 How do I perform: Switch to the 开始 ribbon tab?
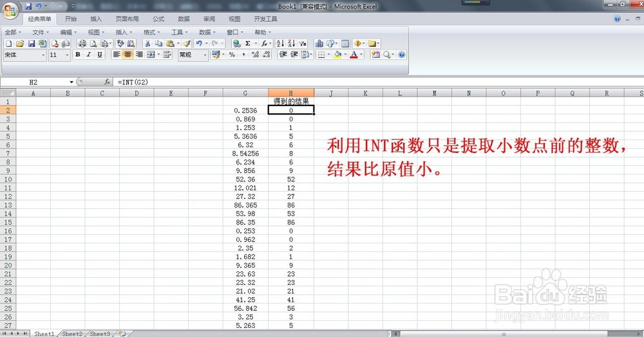tap(71, 19)
